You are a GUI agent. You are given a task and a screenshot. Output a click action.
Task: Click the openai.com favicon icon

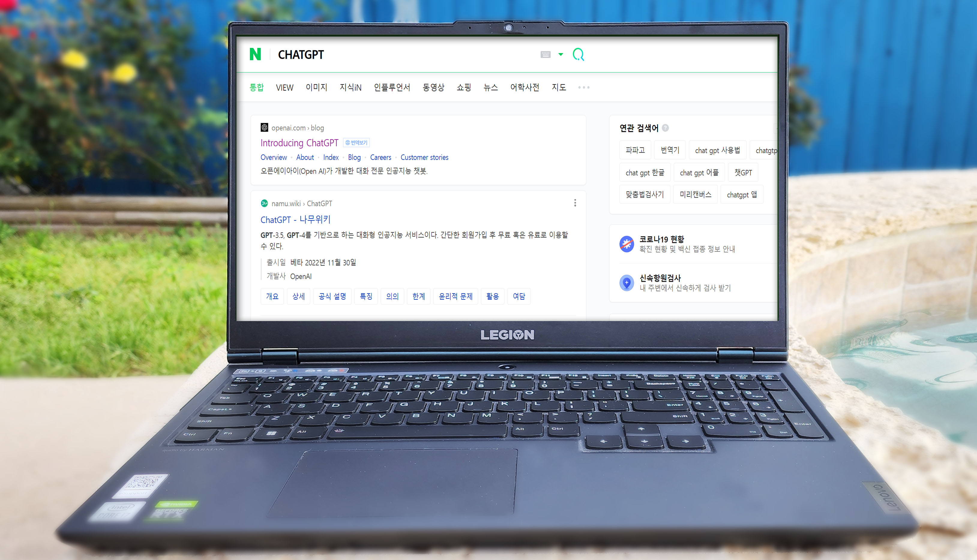coord(264,127)
